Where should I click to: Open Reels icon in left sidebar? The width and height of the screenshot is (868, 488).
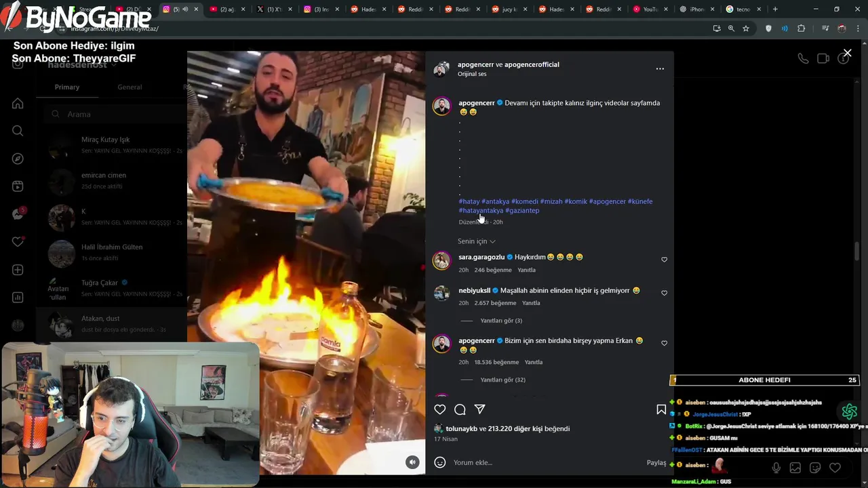[18, 186]
